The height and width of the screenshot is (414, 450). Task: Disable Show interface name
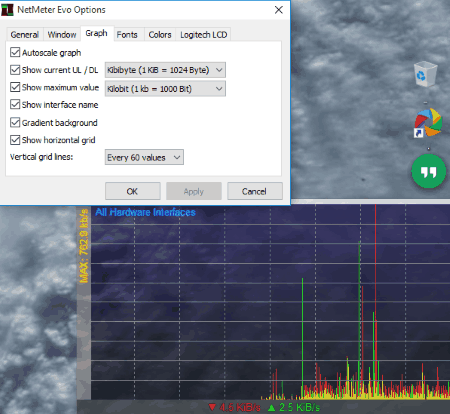15,104
